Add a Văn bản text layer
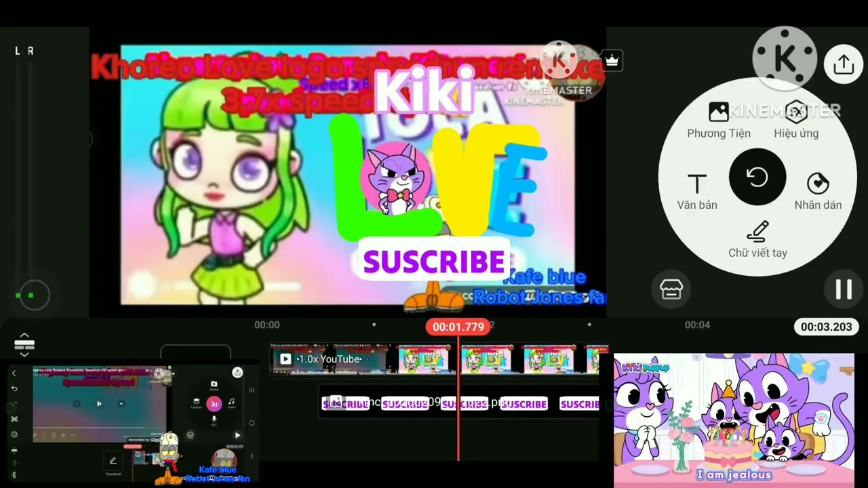Viewport: 868px width, 488px height. pyautogui.click(x=696, y=191)
